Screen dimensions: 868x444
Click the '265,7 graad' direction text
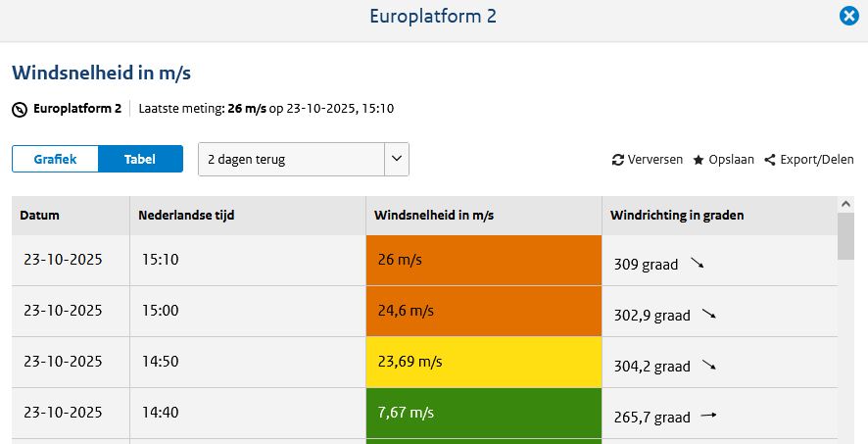[x=652, y=418]
